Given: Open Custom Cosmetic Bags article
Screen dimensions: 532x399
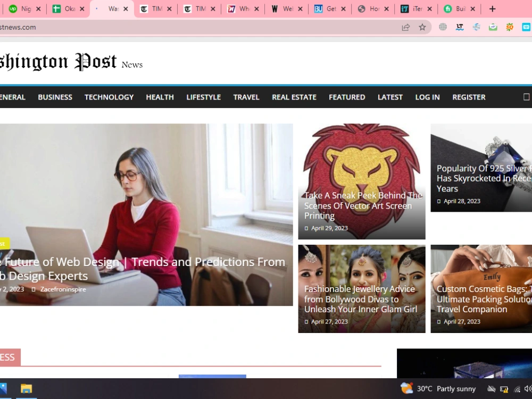Looking at the screenshot, I should pyautogui.click(x=484, y=299).
